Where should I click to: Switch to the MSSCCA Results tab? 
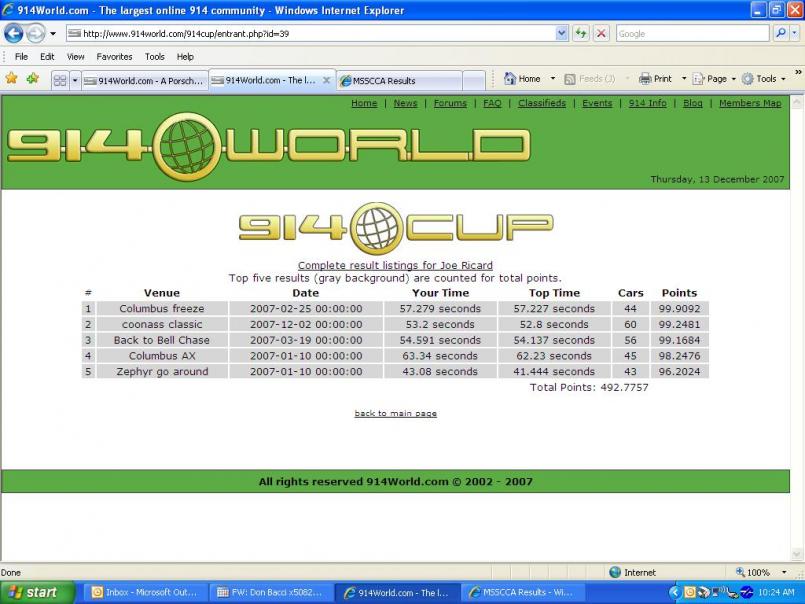(x=398, y=80)
